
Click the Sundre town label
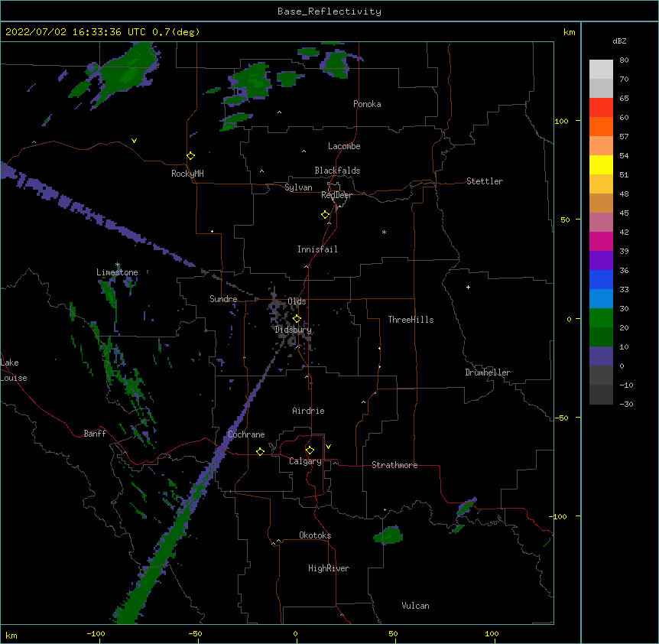223,299
